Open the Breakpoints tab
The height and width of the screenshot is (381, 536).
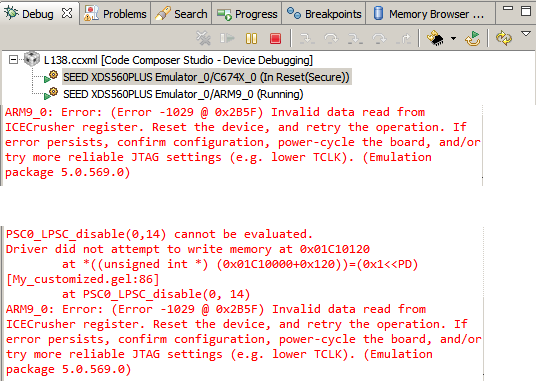pos(324,14)
